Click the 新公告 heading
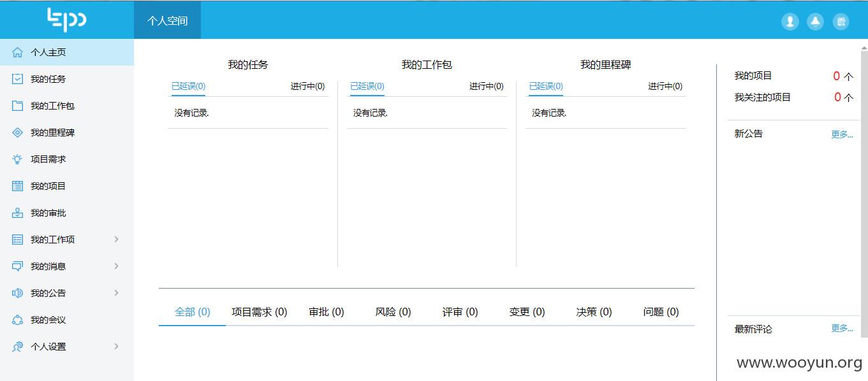This screenshot has height=381, width=868. (749, 134)
